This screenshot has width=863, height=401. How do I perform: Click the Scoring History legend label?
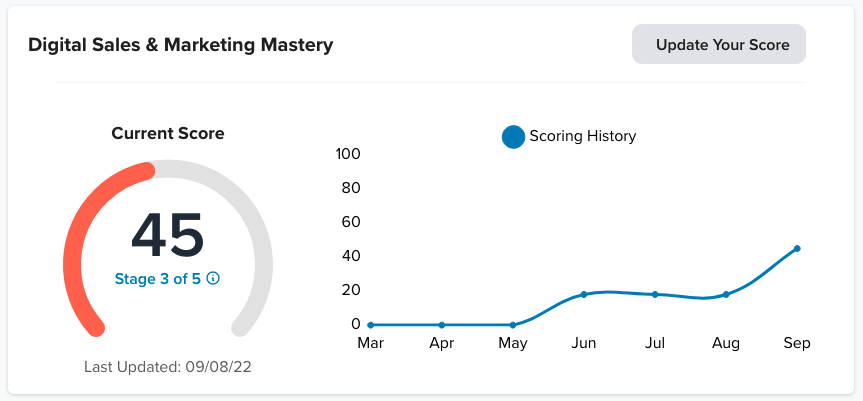coord(582,136)
